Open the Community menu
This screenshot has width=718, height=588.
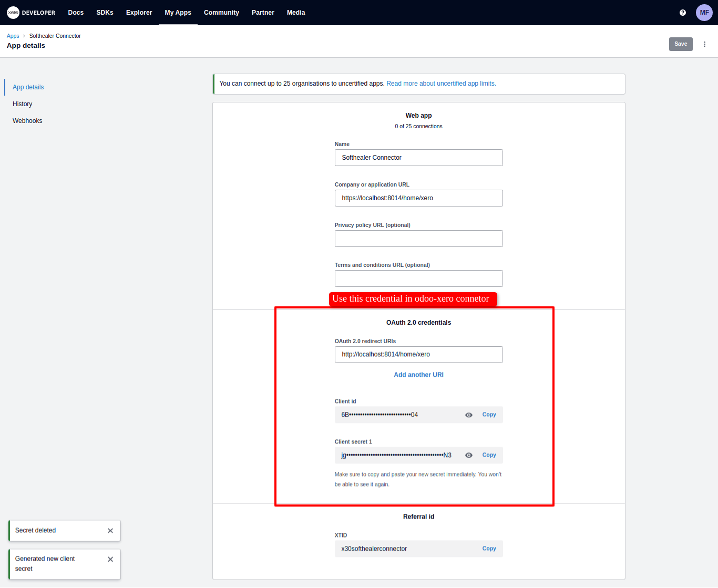pyautogui.click(x=221, y=13)
